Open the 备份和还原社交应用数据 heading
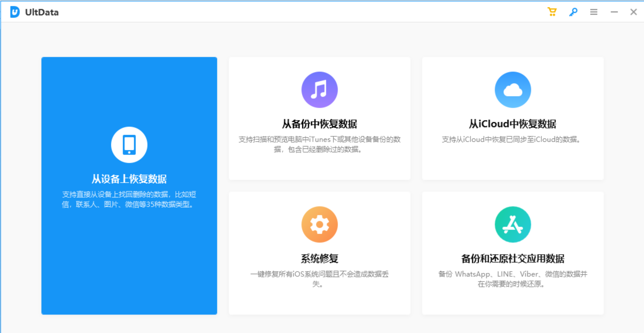 coord(513,258)
